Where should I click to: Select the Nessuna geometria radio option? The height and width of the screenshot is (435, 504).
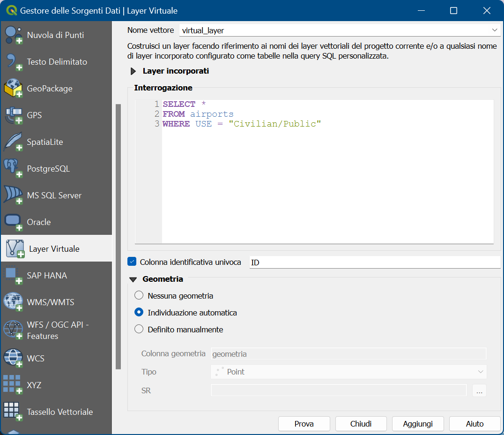[139, 295]
